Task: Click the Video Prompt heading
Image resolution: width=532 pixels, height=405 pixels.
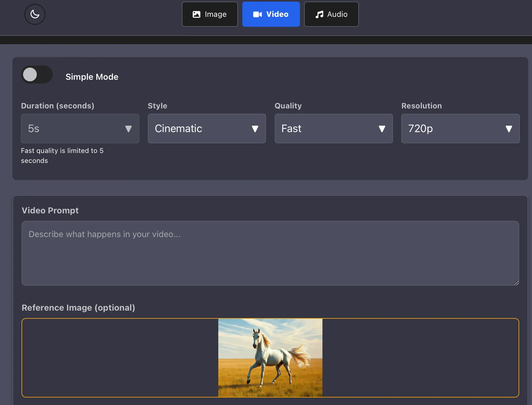Action: (x=50, y=211)
